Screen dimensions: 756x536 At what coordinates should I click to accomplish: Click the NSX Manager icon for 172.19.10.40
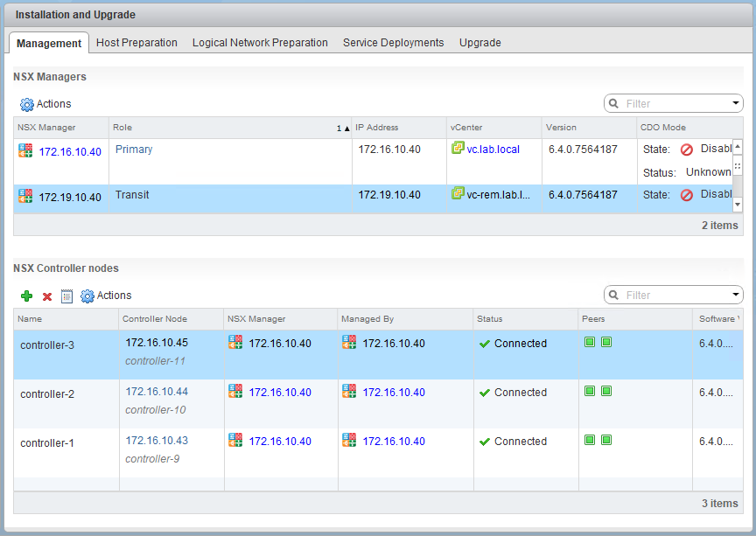(x=25, y=196)
